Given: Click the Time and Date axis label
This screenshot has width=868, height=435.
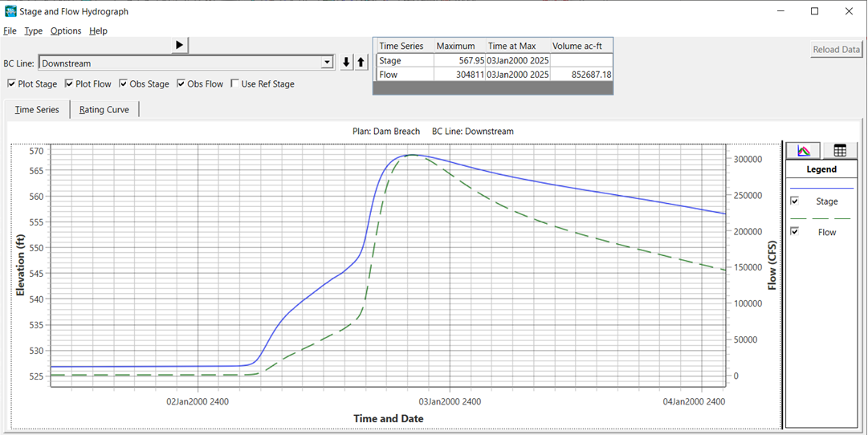Looking at the screenshot, I should pos(389,419).
